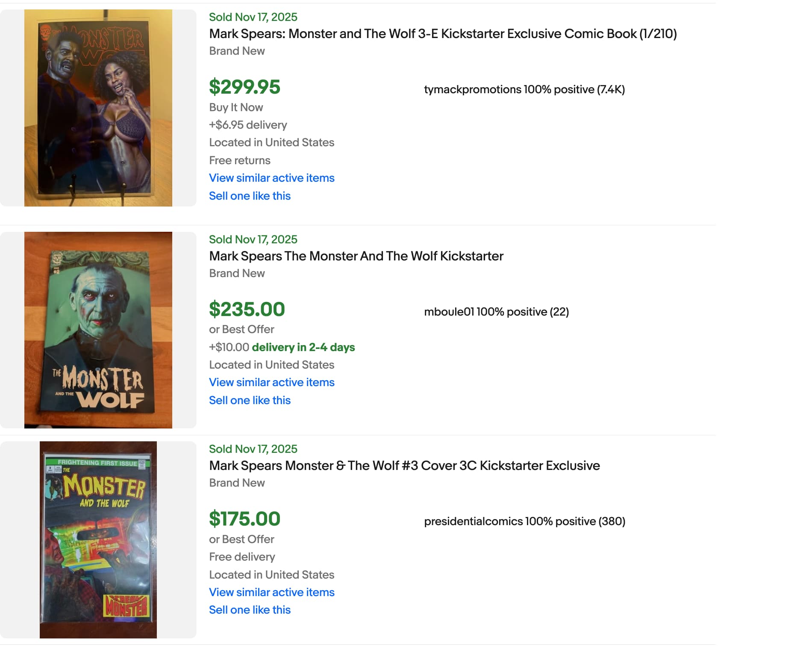This screenshot has width=812, height=650.
Task: View similar active items for the $175.00 listing
Action: (x=271, y=592)
